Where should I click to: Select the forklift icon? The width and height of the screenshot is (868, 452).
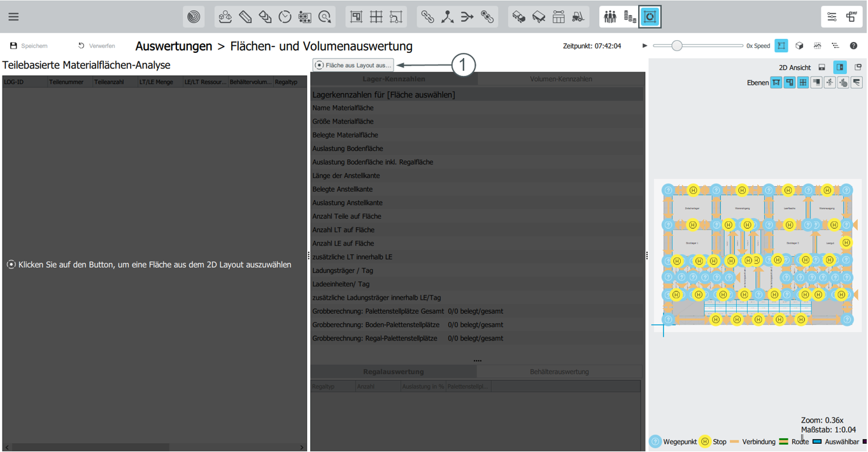pyautogui.click(x=578, y=17)
